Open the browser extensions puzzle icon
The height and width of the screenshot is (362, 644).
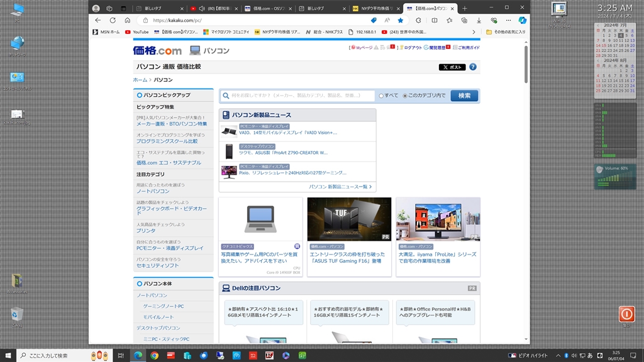click(x=418, y=20)
